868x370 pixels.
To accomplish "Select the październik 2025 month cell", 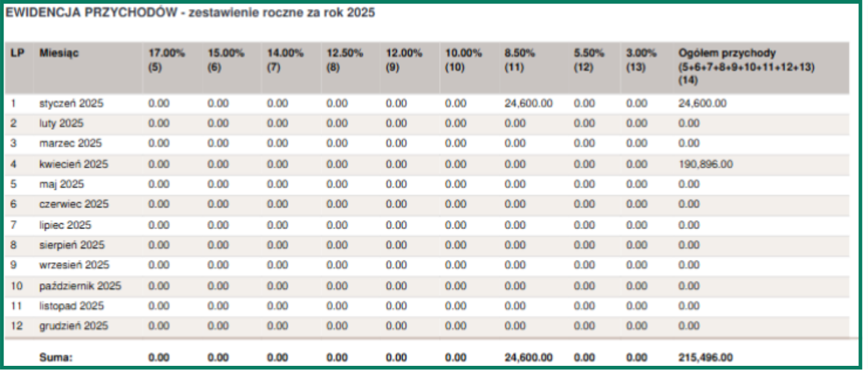I will click(x=80, y=286).
